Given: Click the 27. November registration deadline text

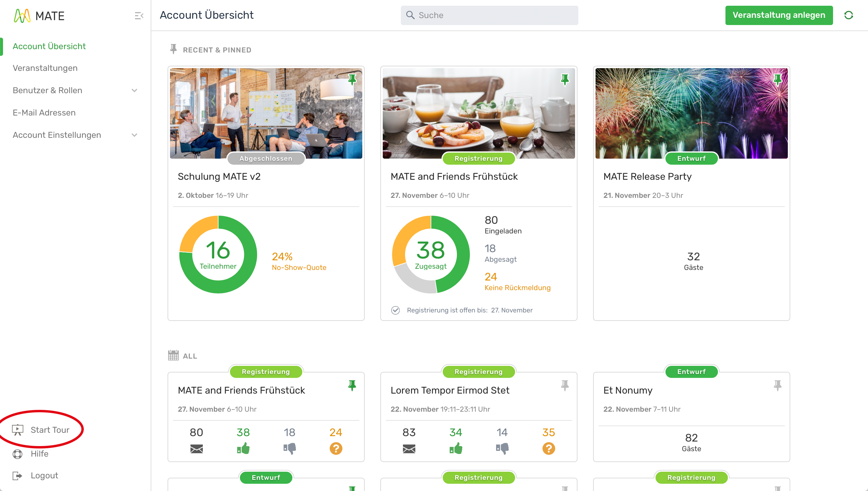Looking at the screenshot, I should (x=511, y=310).
